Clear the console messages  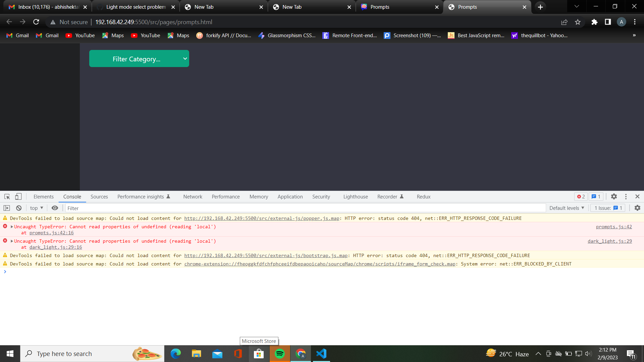click(18, 208)
